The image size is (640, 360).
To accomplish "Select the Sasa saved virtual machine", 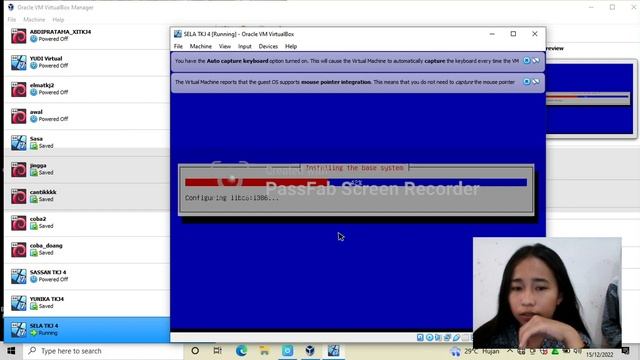I will click(87, 143).
